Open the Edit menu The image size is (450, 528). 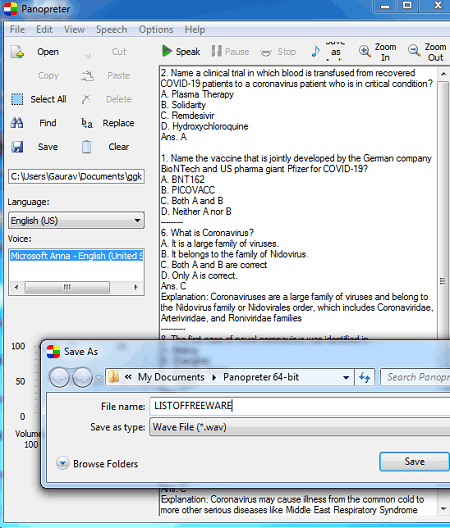click(44, 30)
